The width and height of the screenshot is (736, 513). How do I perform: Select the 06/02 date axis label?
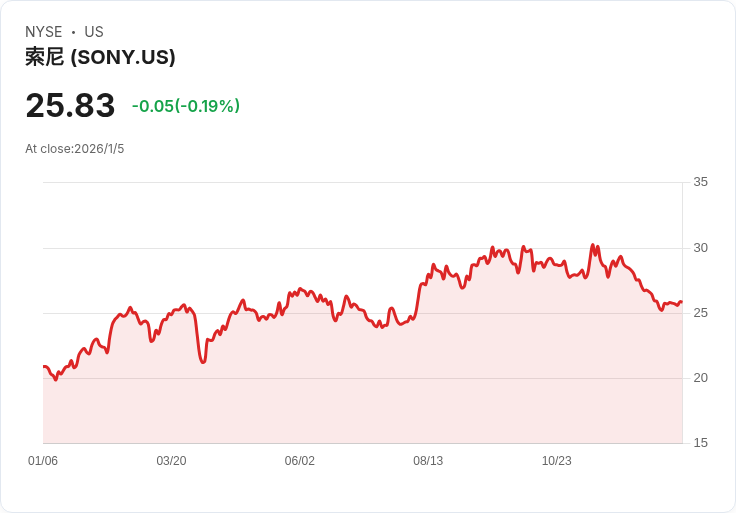tap(300, 461)
